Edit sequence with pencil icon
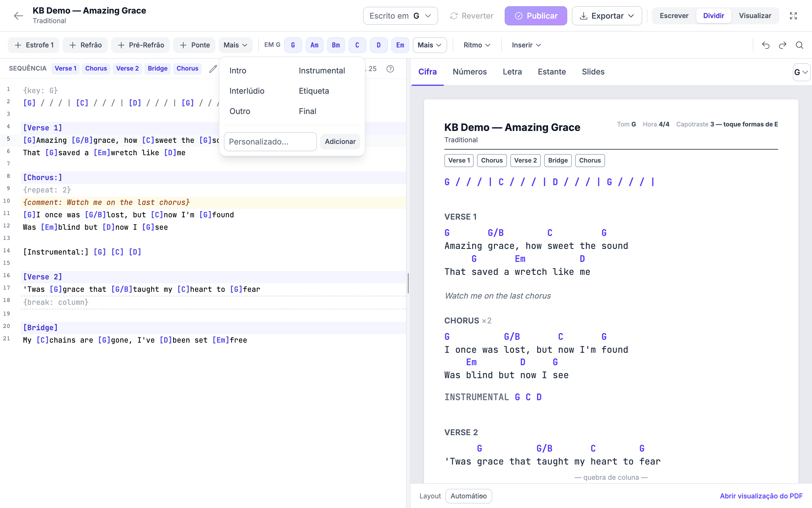This screenshot has width=812, height=508. tap(213, 69)
